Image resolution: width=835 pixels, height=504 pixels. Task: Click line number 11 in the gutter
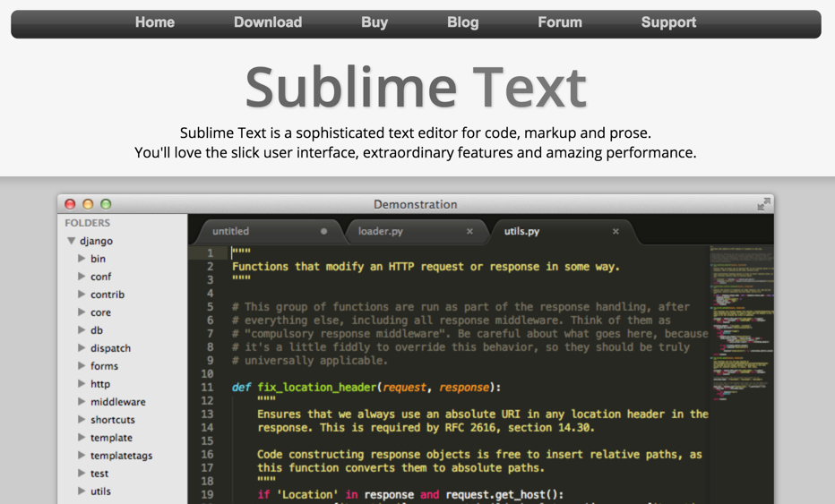(207, 388)
